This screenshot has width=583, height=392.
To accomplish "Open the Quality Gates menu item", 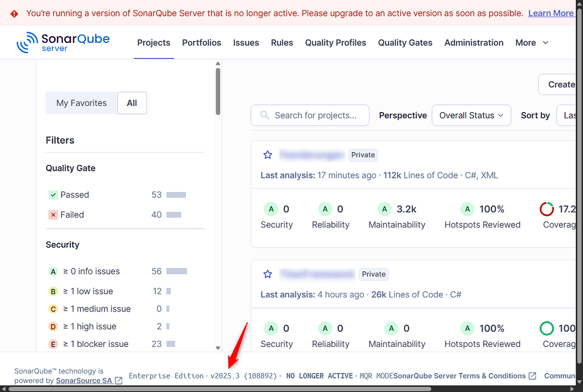I will (405, 42).
